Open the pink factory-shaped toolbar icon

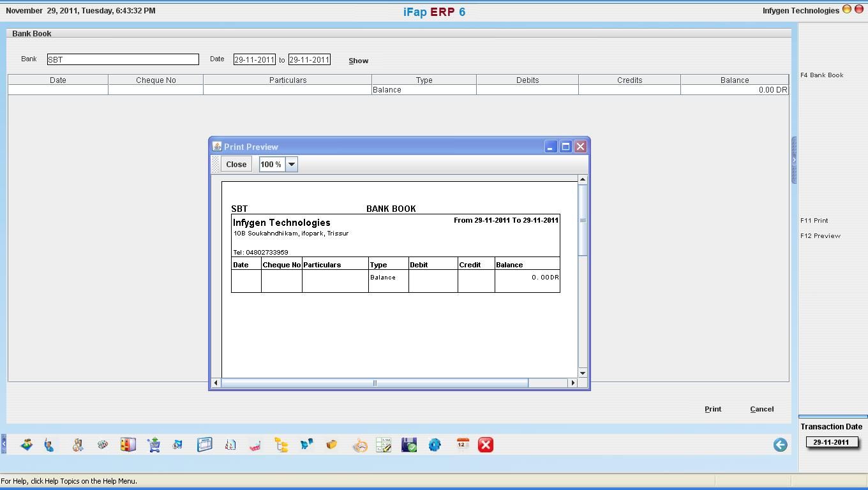tap(255, 445)
